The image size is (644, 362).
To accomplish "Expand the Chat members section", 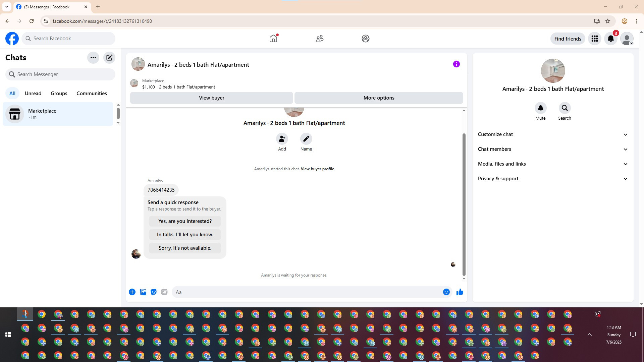I will (552, 149).
